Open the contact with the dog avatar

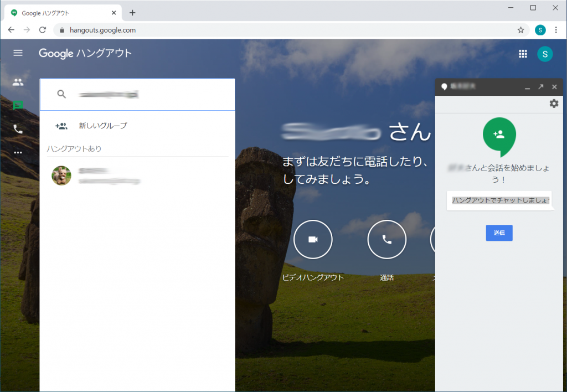click(x=137, y=176)
